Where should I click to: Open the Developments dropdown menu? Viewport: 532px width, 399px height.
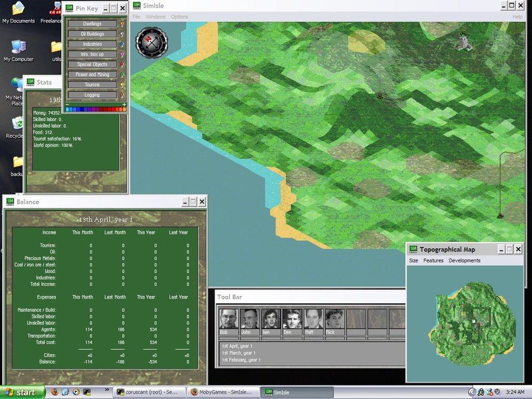pos(464,261)
